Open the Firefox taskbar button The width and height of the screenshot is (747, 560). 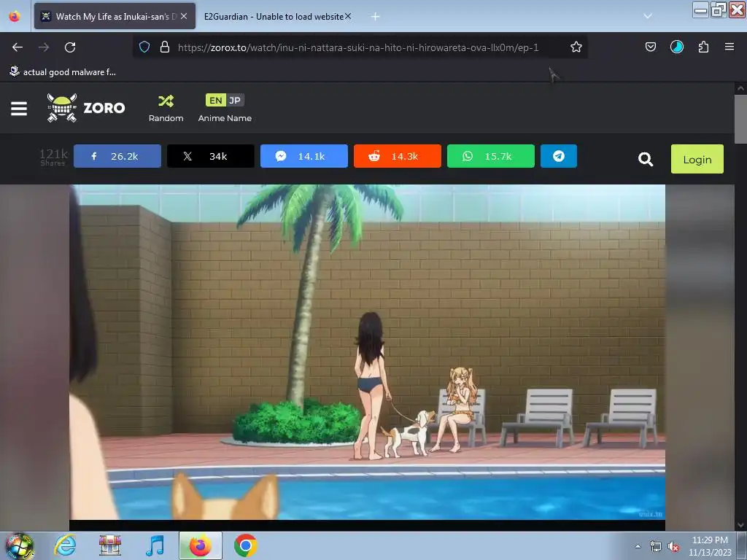point(200,545)
